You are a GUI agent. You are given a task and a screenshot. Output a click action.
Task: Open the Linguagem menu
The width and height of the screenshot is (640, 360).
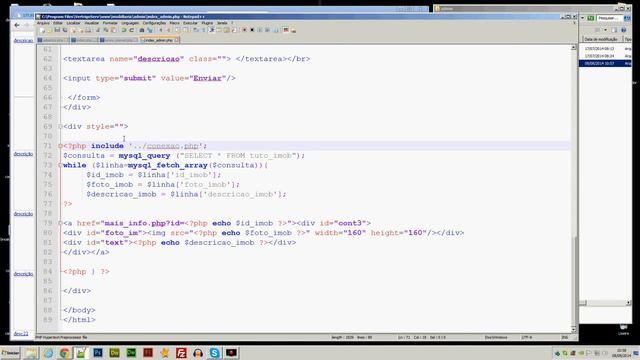[x=130, y=23]
